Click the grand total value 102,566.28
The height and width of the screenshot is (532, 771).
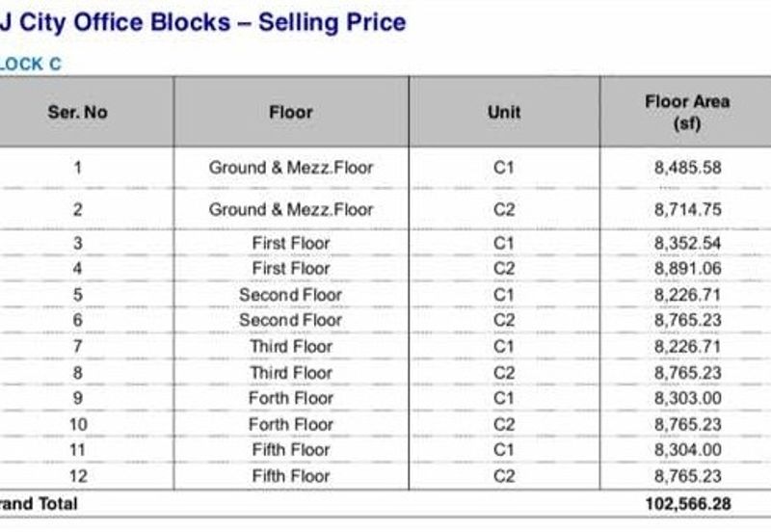pyautogui.click(x=682, y=504)
